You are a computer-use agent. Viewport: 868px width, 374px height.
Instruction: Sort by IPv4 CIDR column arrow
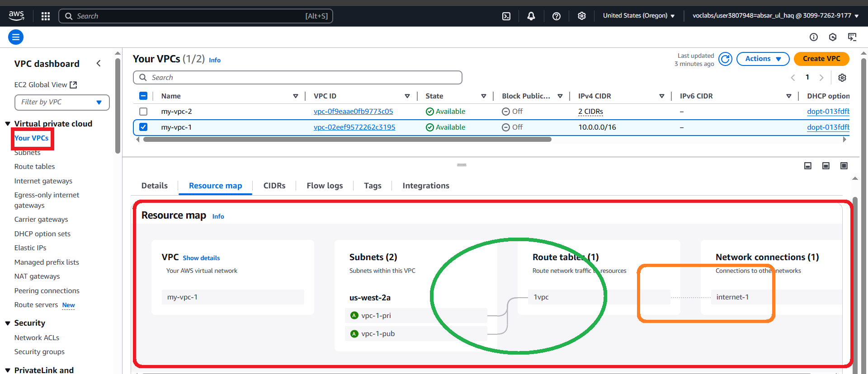pyautogui.click(x=662, y=96)
